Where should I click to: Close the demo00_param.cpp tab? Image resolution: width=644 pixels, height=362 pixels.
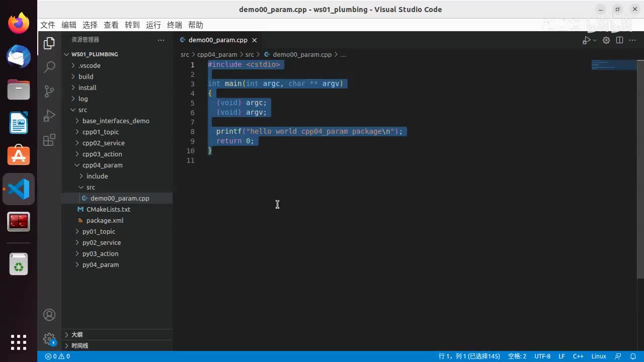click(x=255, y=40)
